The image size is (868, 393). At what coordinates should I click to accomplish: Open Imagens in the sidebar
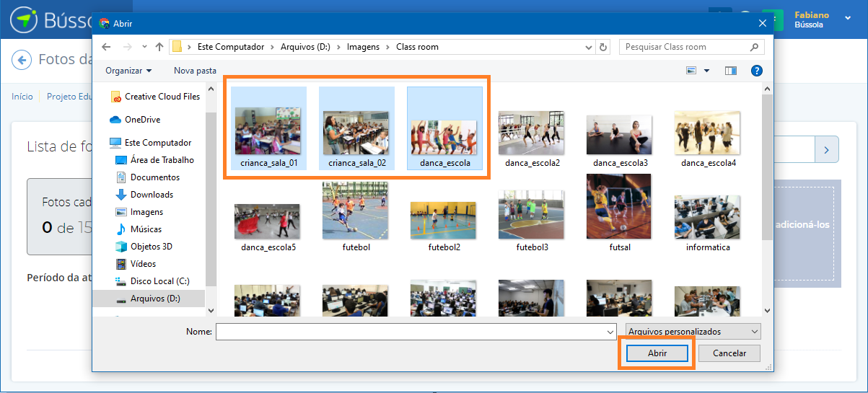coord(139,212)
